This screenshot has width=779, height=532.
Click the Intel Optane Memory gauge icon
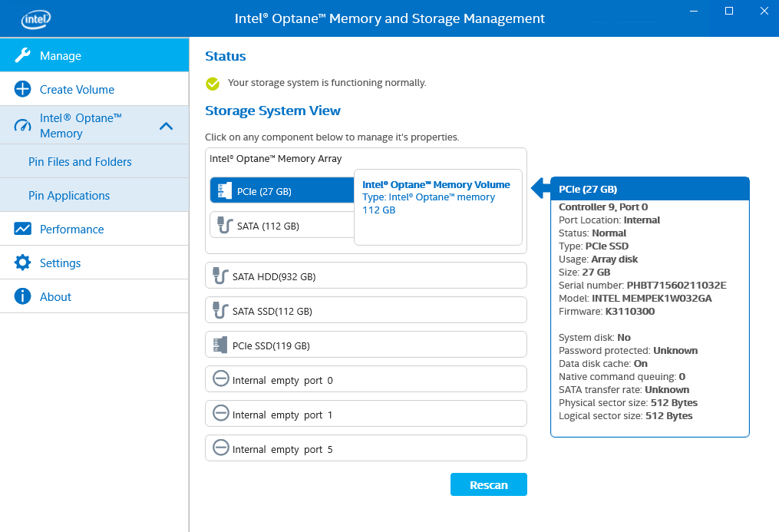coord(22,126)
